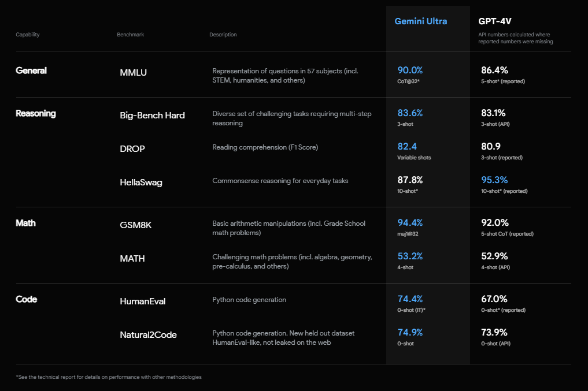Screen dimensions: 588x391
Task: Click the 0-shot (IT)* note
Action: [412, 310]
